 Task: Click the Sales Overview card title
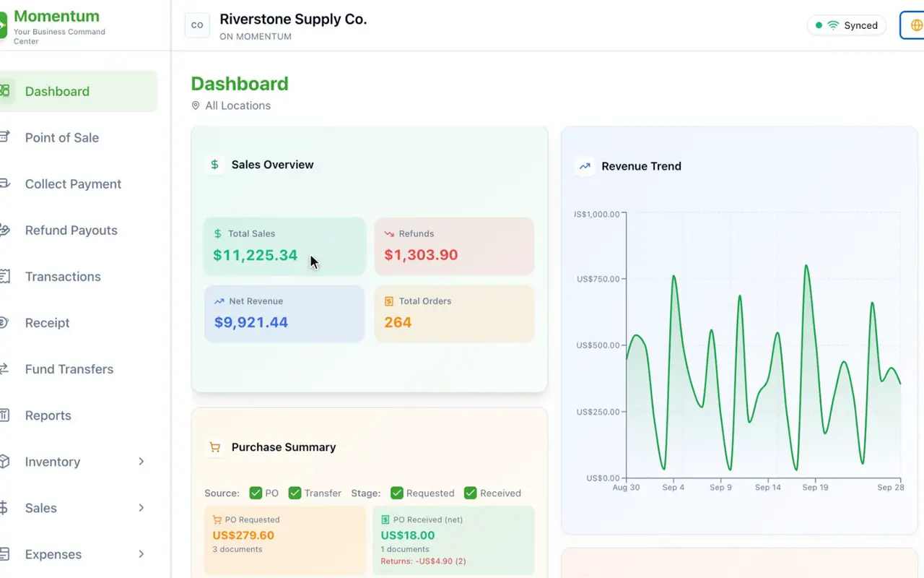coord(272,165)
